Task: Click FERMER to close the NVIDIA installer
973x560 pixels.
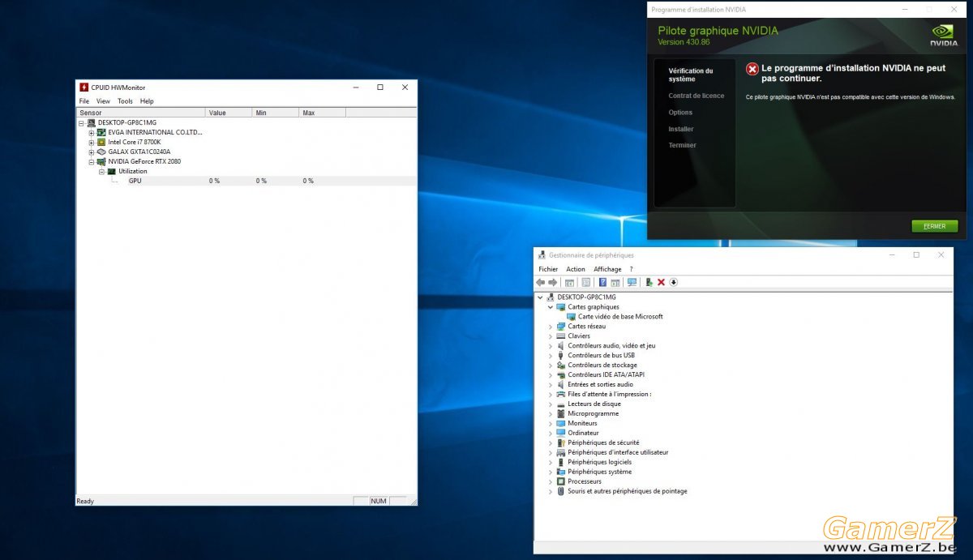Action: 934,226
